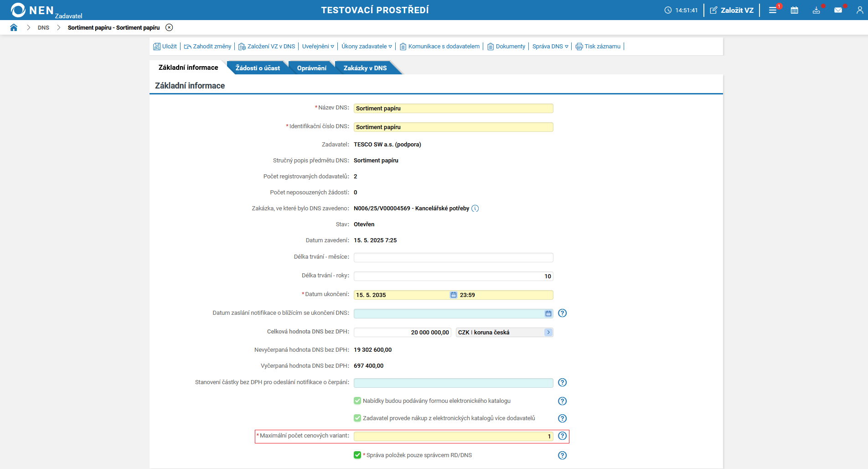The width and height of the screenshot is (868, 469).
Task: Toggle Nabídky budou podávány formou elektronického katalogu
Action: pos(357,401)
